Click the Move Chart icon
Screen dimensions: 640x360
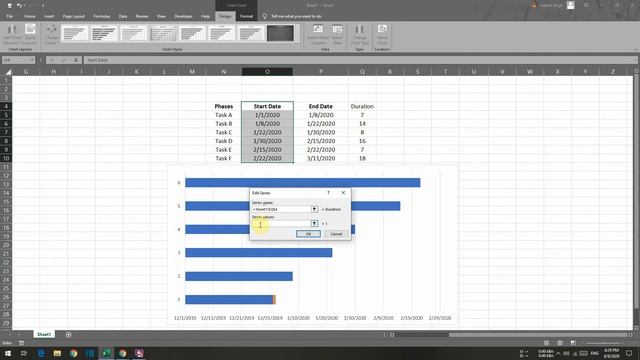click(382, 29)
